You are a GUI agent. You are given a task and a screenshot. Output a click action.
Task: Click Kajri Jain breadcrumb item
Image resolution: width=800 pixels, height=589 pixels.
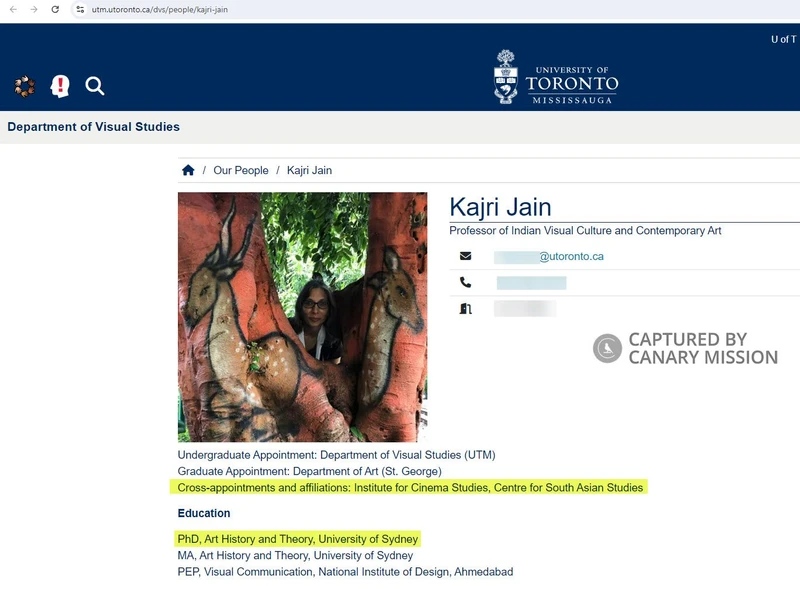[309, 170]
